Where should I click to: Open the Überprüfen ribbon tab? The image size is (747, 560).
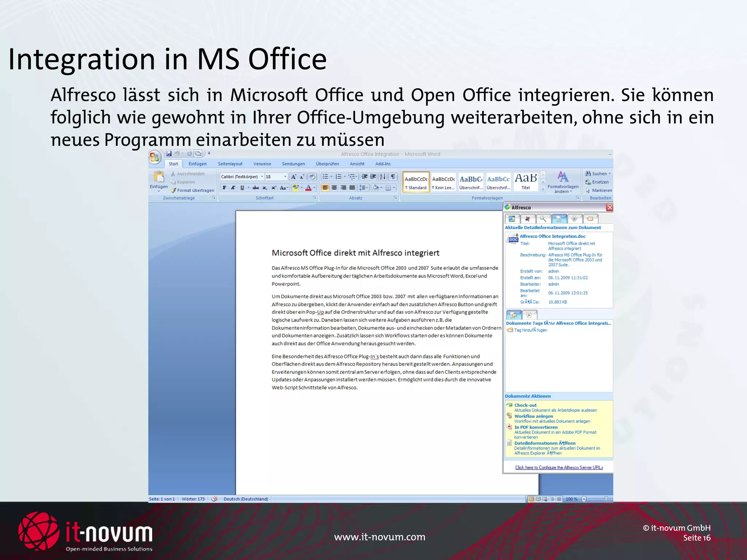pos(327,164)
